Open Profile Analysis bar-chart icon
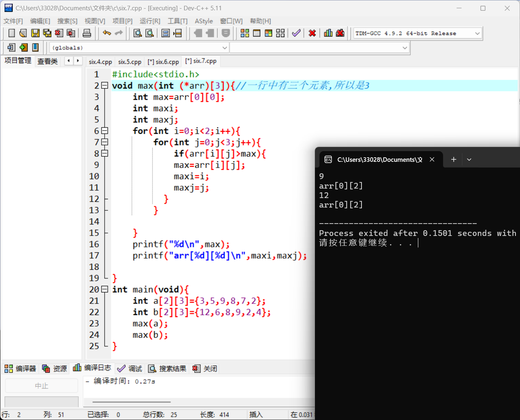The height and width of the screenshot is (420, 520). (x=328, y=33)
